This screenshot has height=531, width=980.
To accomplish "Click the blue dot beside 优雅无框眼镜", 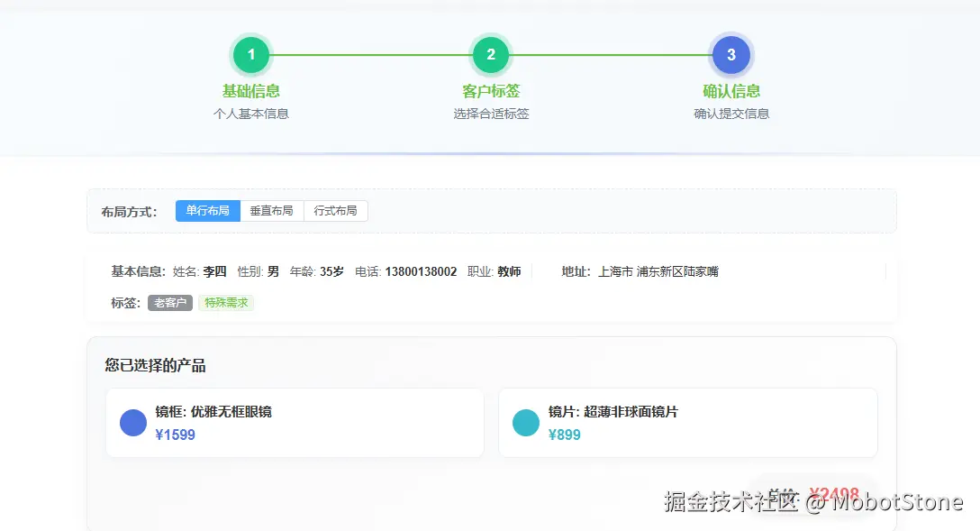I will click(132, 422).
